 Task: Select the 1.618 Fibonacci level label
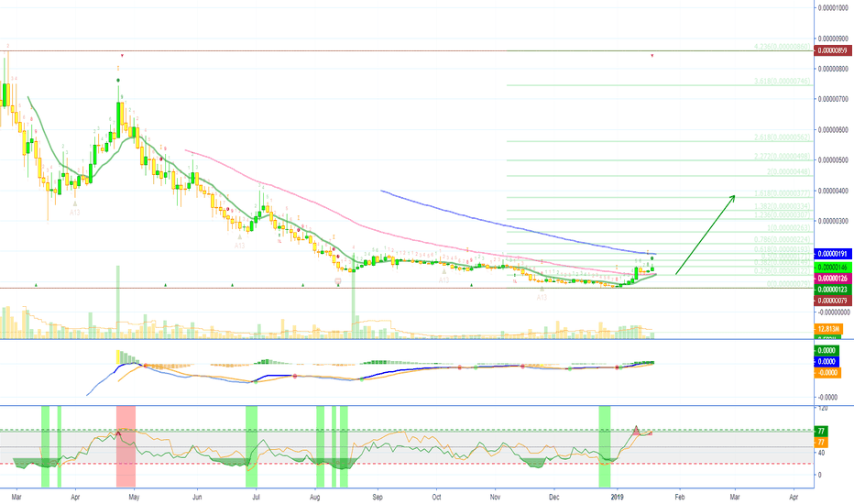pos(783,193)
